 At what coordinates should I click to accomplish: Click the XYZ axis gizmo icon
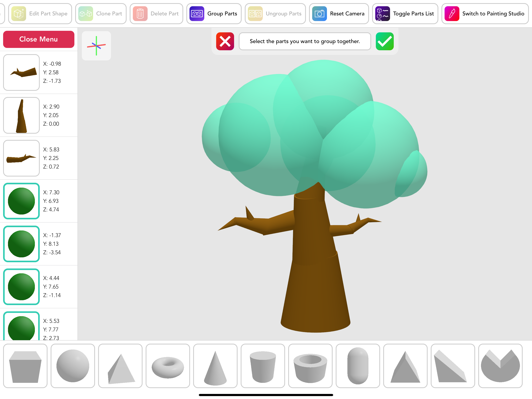tap(96, 46)
